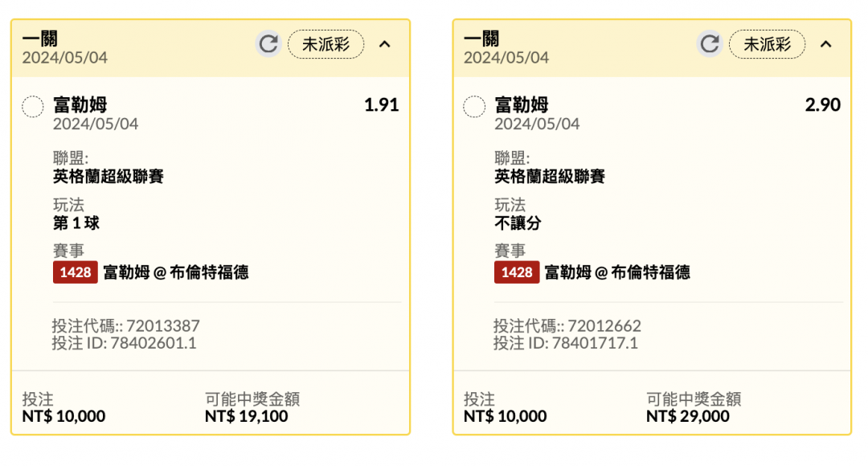Select bet code 72013387 text
This screenshot has width=868, height=466.
(x=162, y=325)
